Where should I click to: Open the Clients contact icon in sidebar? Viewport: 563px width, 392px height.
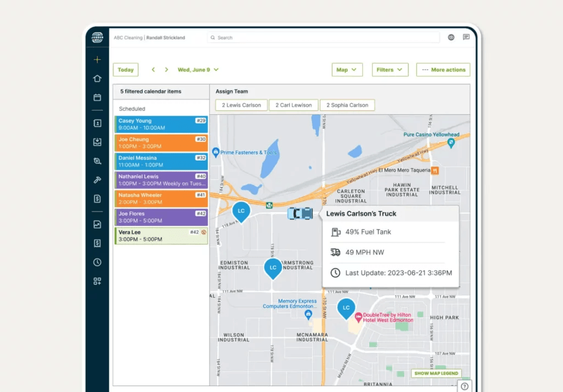click(x=97, y=123)
